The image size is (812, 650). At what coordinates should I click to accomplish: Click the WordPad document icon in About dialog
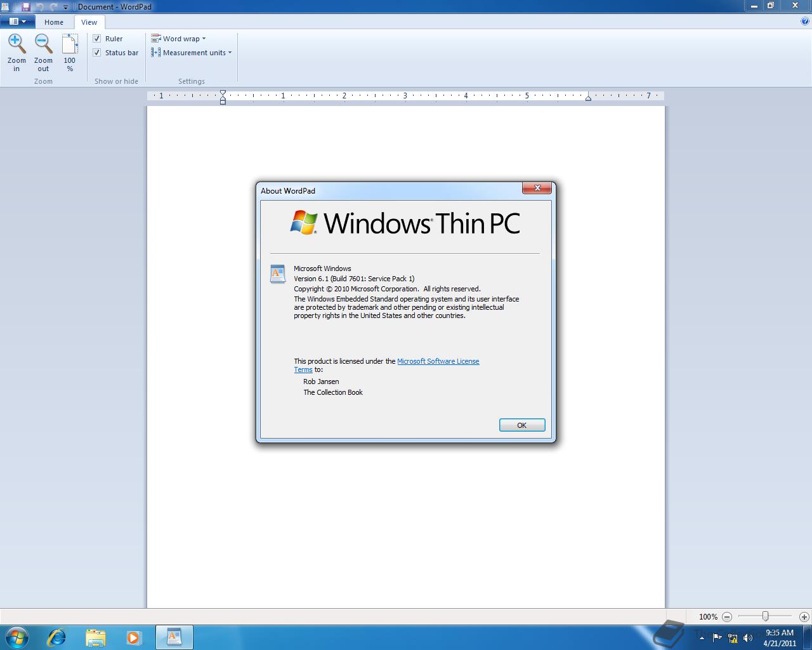point(278,274)
